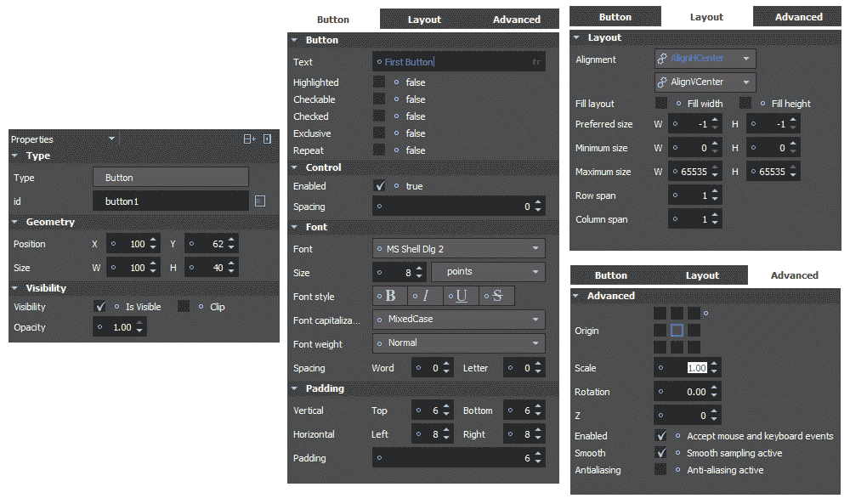Enable the Antialiasing checkbox
The height and width of the screenshot is (504, 850).
(660, 470)
